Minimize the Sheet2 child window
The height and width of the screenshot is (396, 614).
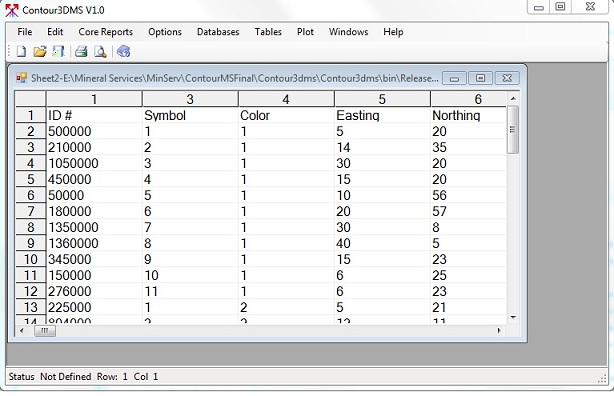(x=454, y=78)
